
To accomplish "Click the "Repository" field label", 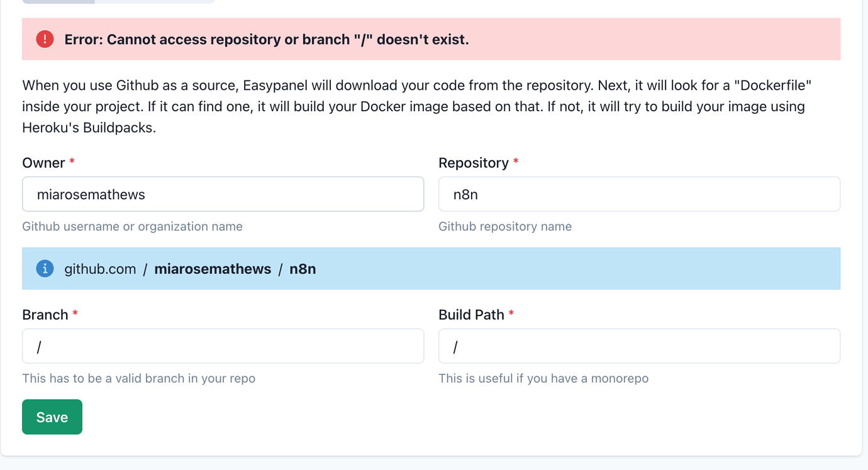I will [x=472, y=163].
